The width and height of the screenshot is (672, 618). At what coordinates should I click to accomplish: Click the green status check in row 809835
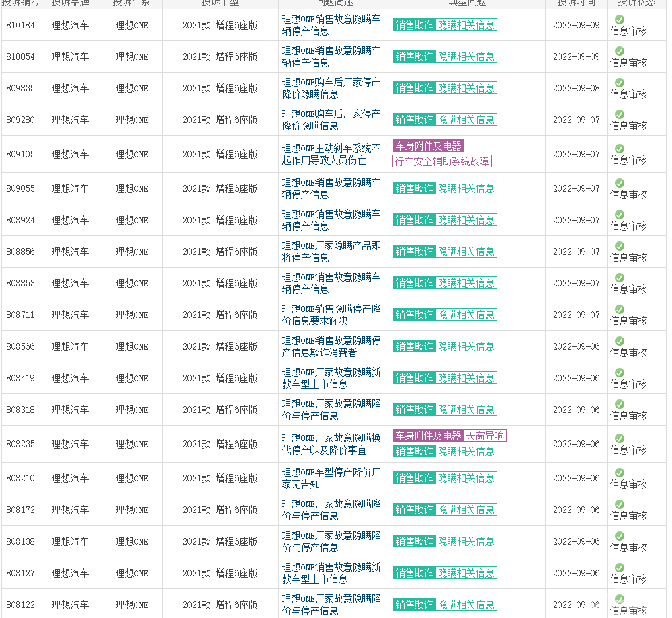point(620,83)
